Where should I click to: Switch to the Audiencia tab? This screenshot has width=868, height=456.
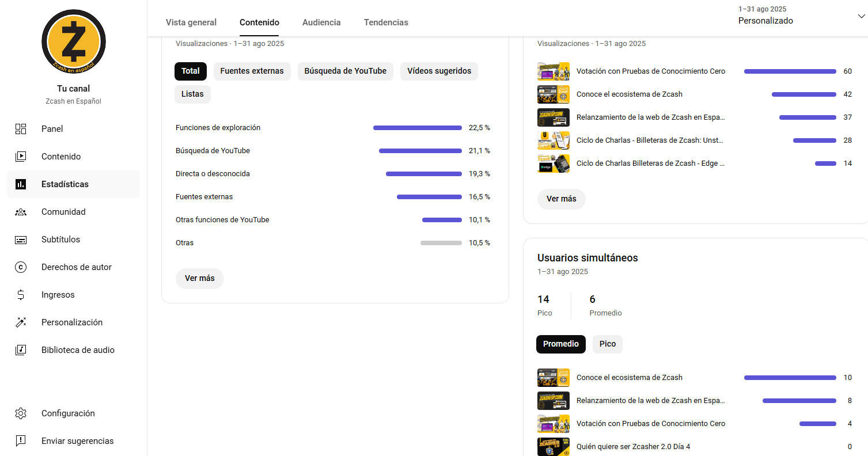[x=321, y=22]
